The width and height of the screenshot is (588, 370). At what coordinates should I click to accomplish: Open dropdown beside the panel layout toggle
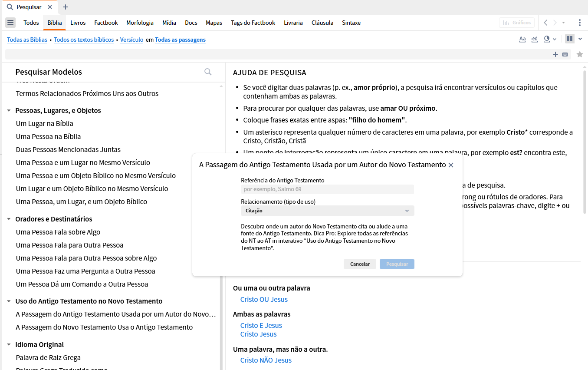[x=580, y=39]
